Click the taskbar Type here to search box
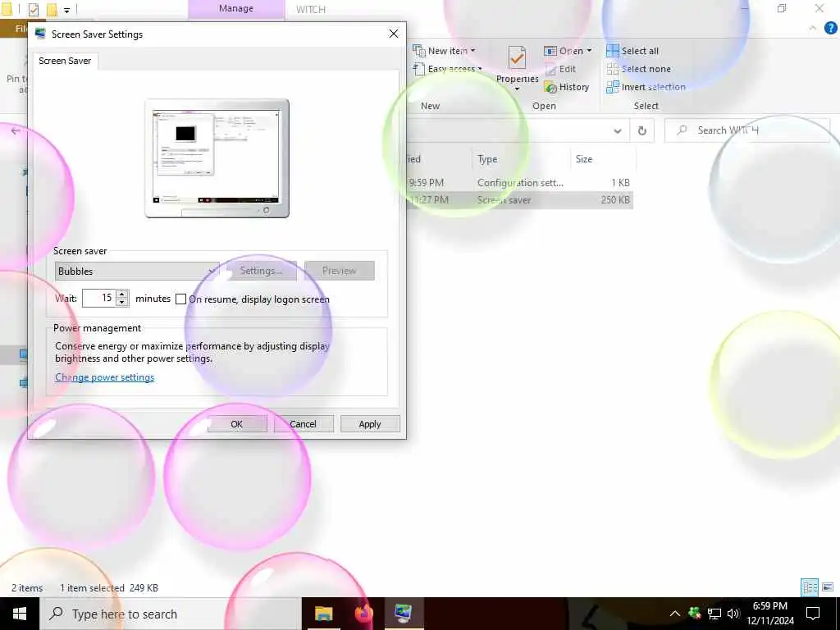 tap(171, 614)
